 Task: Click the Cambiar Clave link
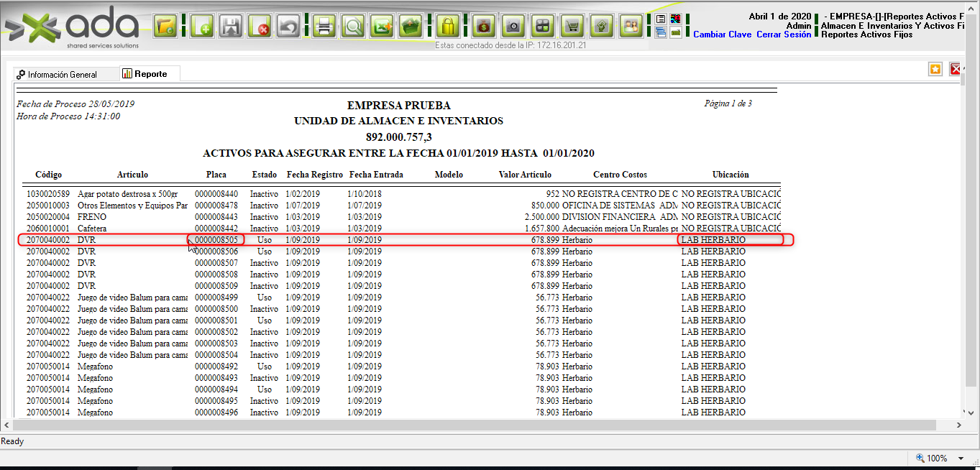(x=722, y=34)
